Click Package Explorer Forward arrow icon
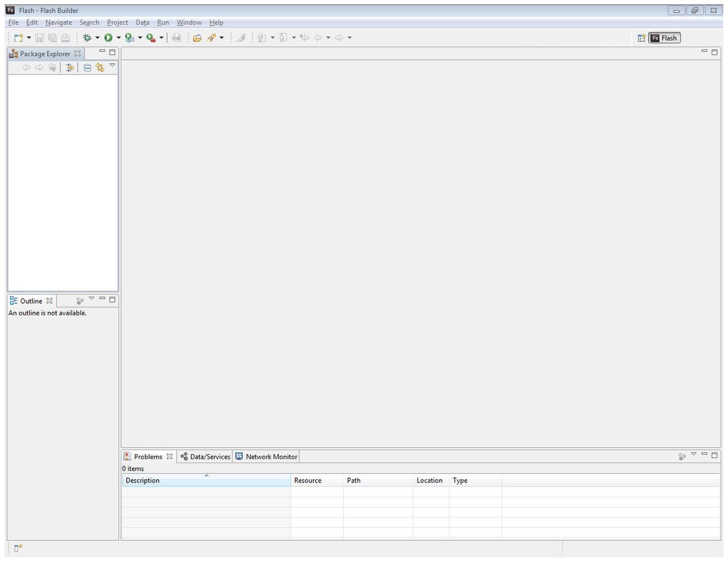The image size is (728, 562). pos(39,67)
